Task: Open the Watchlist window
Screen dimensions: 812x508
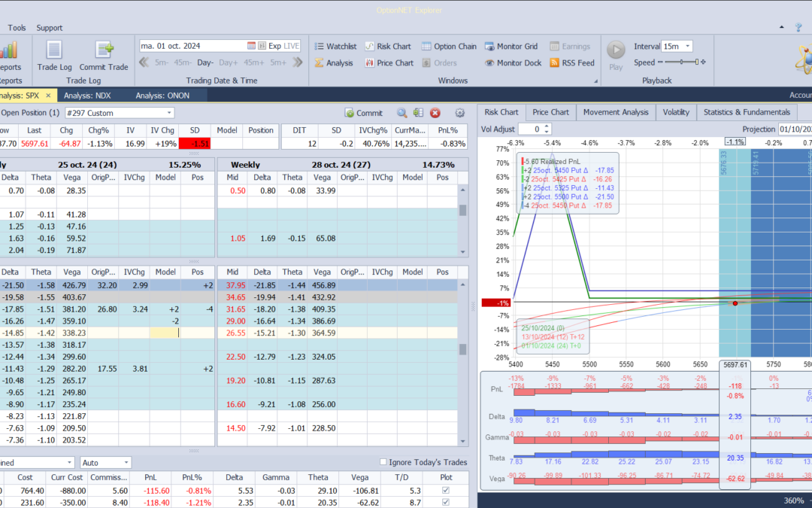Action: tap(335, 46)
